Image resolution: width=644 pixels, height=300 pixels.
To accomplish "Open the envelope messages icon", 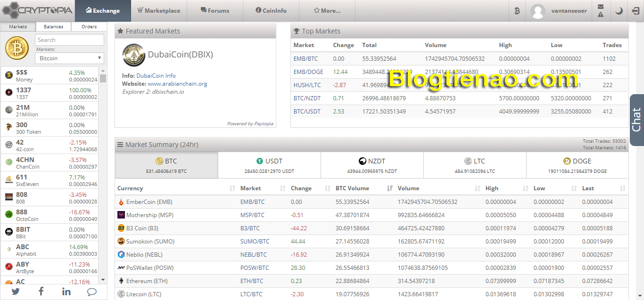I will [601, 7].
